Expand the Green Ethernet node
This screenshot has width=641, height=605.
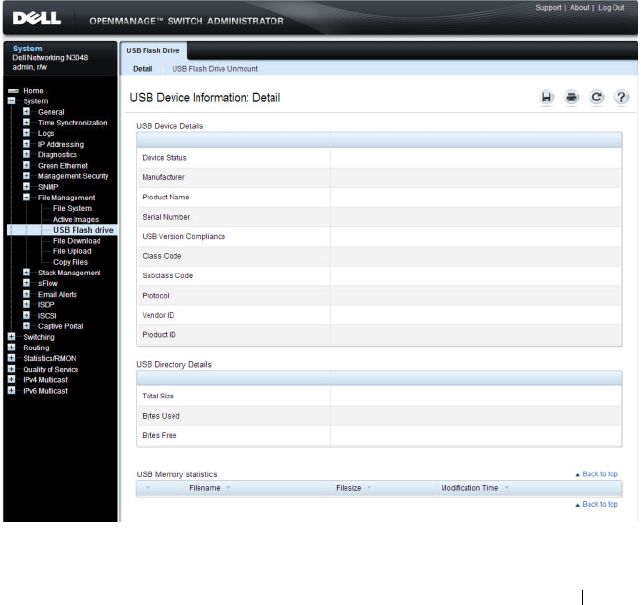[27, 166]
